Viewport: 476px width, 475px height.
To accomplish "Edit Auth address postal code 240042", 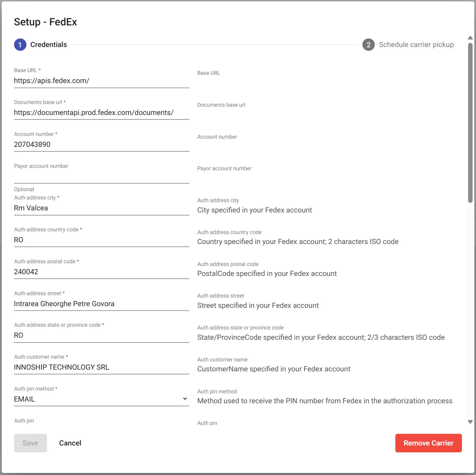I will (102, 272).
